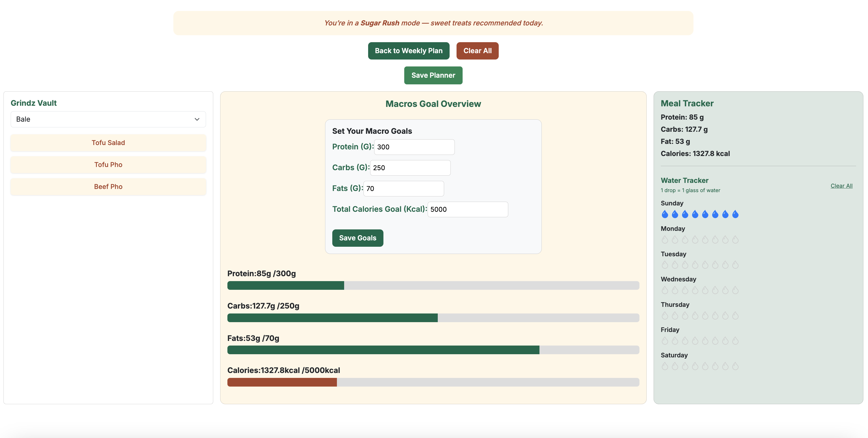Toggle the fourth Sunday water drop off
Image resolution: width=868 pixels, height=438 pixels.
(695, 214)
